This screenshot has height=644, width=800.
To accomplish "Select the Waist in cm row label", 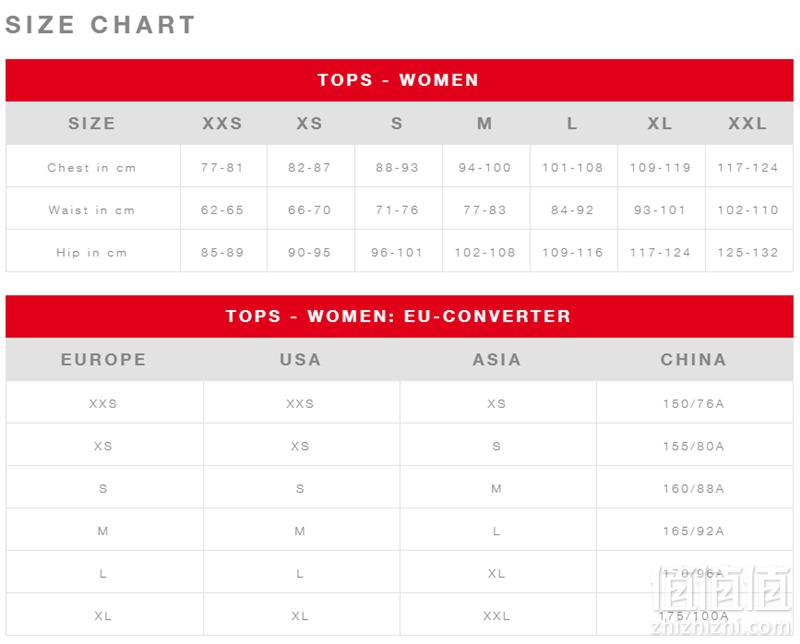I will (x=92, y=210).
